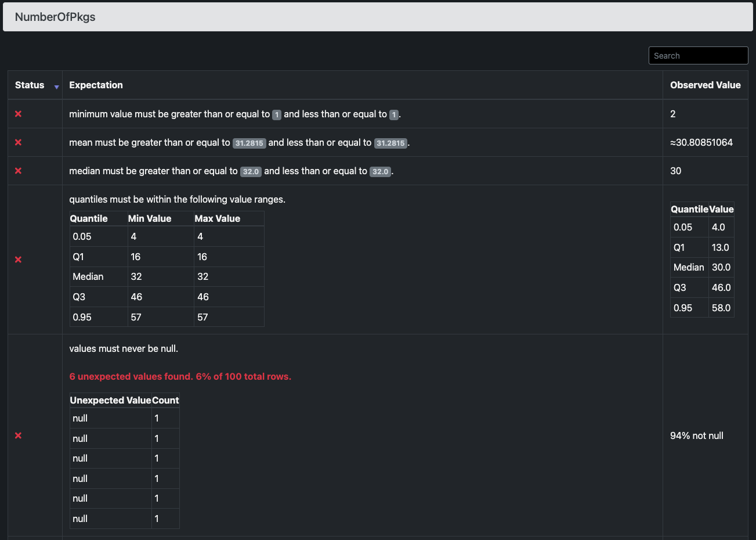Screen dimensions: 756x540
Task: Click the Unexpected Value column header
Action: tap(110, 400)
